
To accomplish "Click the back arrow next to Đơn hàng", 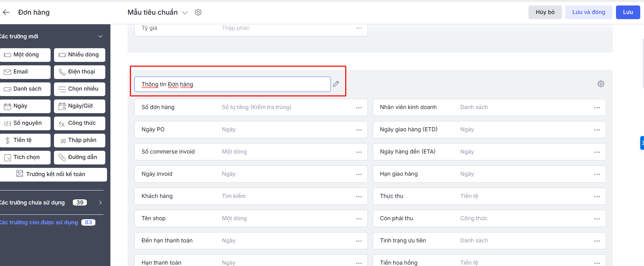I will coord(6,12).
